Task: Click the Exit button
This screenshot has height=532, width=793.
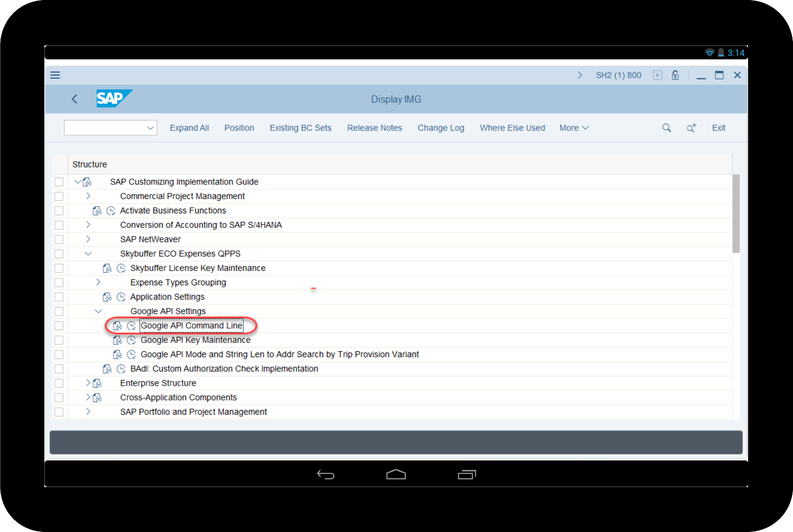Action: point(719,128)
